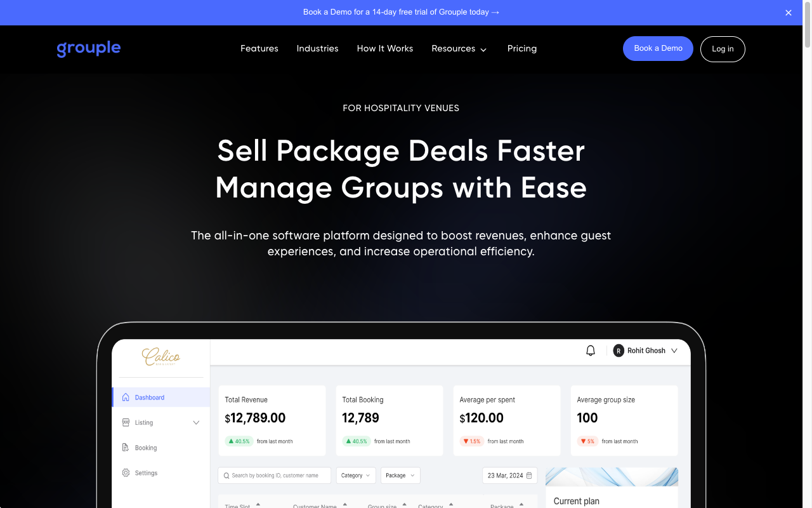Click the booking search magnifier icon
Screen dimensions: 812x508
tap(226, 476)
